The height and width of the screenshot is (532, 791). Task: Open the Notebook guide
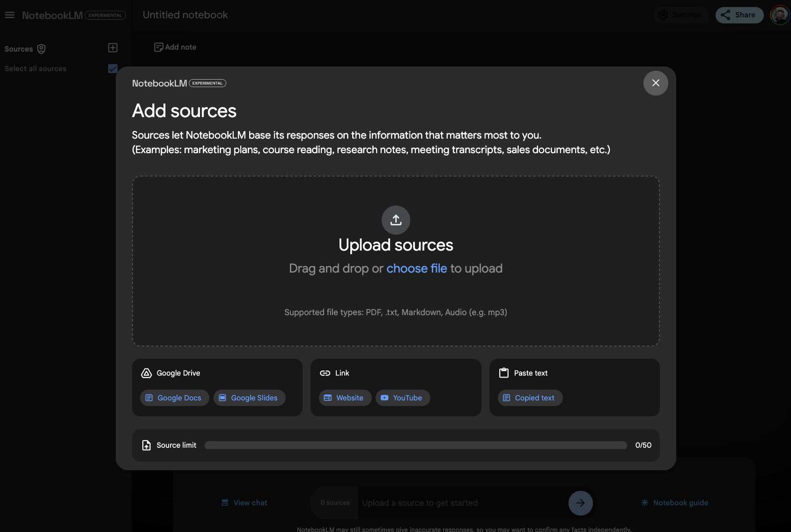pyautogui.click(x=674, y=502)
